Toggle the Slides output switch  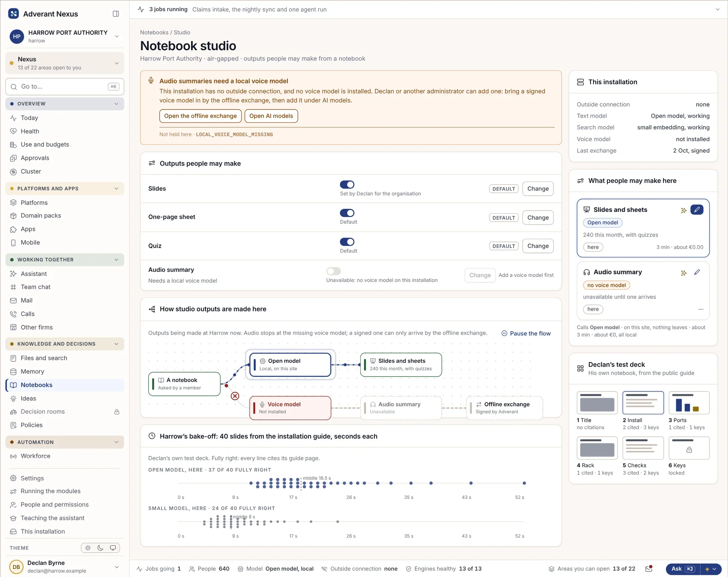point(347,184)
